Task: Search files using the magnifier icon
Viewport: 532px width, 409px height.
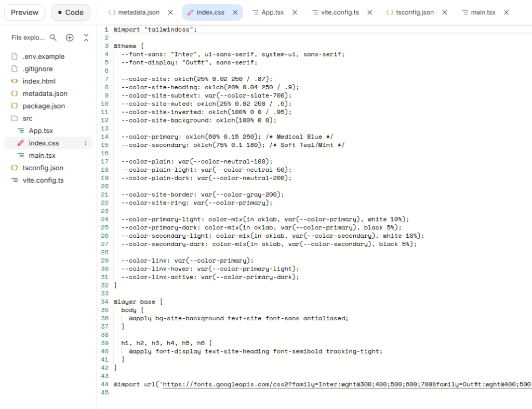Action: click(53, 38)
